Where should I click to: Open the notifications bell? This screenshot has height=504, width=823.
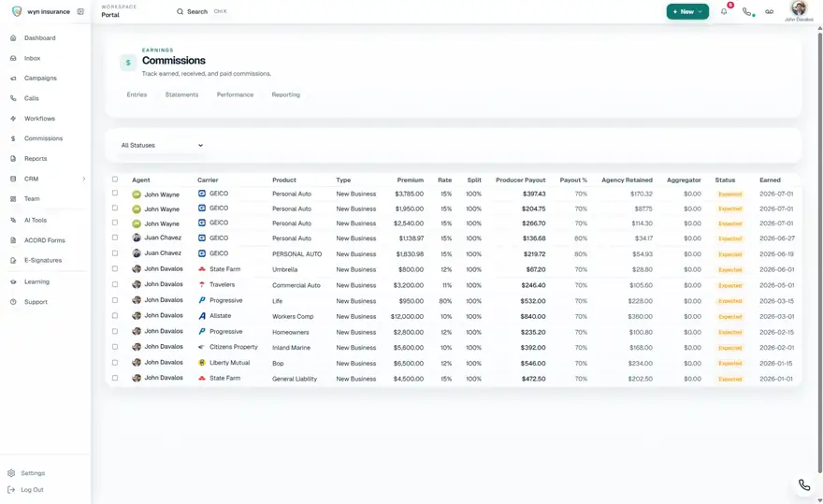[724, 11]
